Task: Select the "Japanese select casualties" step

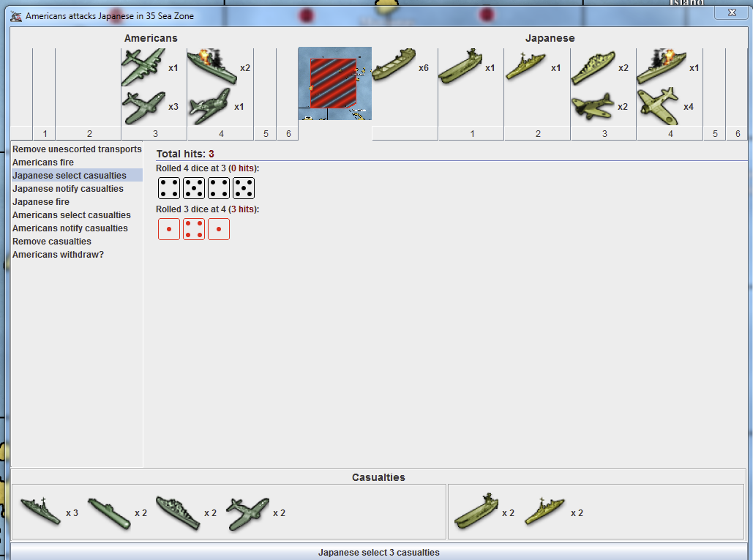Action: click(x=70, y=176)
